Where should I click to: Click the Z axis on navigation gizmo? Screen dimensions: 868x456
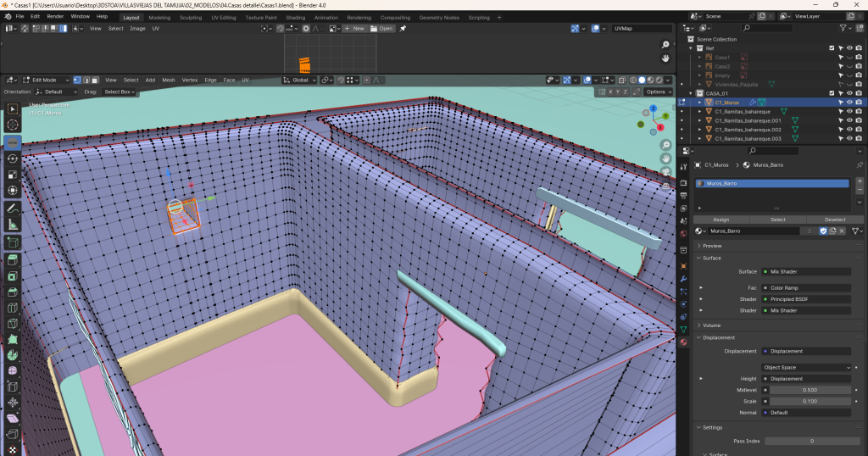(653, 108)
